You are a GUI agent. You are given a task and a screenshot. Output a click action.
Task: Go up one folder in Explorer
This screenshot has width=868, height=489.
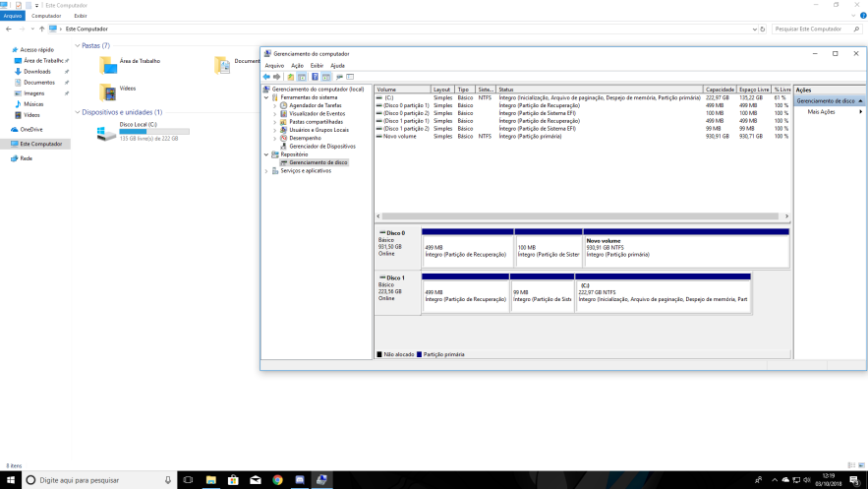(x=42, y=29)
